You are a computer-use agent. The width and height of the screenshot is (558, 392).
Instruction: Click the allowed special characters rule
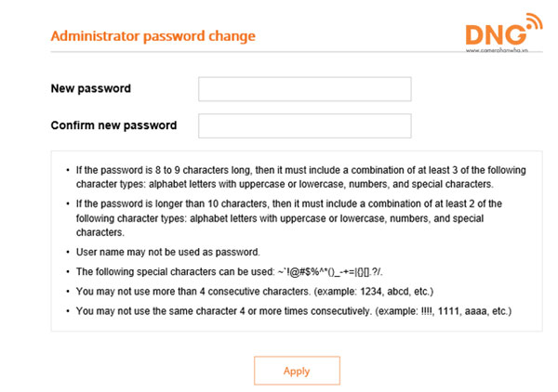pos(232,271)
